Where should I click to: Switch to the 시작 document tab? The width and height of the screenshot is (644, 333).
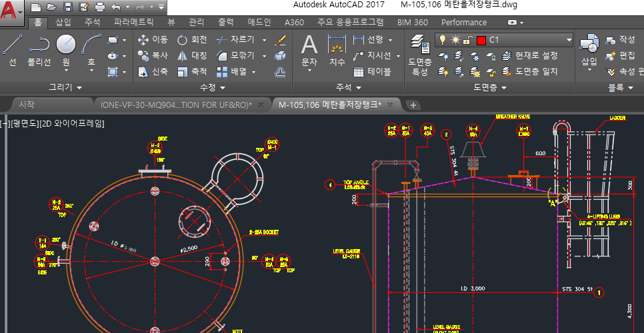coord(27,105)
